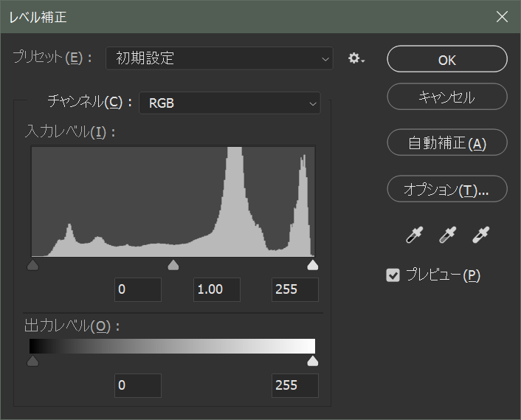
Task: Click the プリセット(E) label
Action: (x=52, y=57)
